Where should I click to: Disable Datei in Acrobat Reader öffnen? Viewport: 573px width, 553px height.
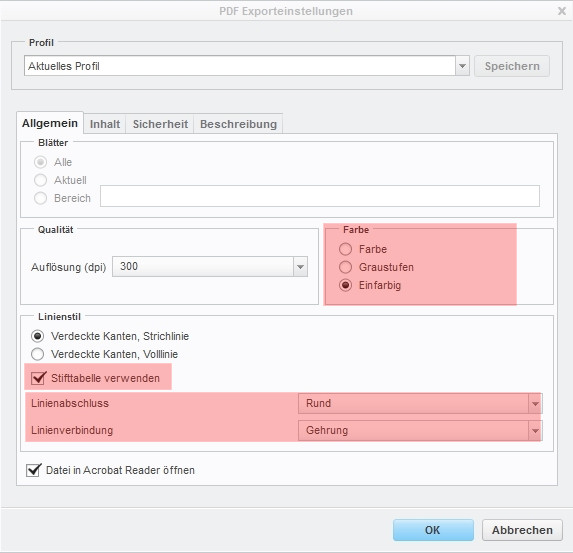coord(33,470)
